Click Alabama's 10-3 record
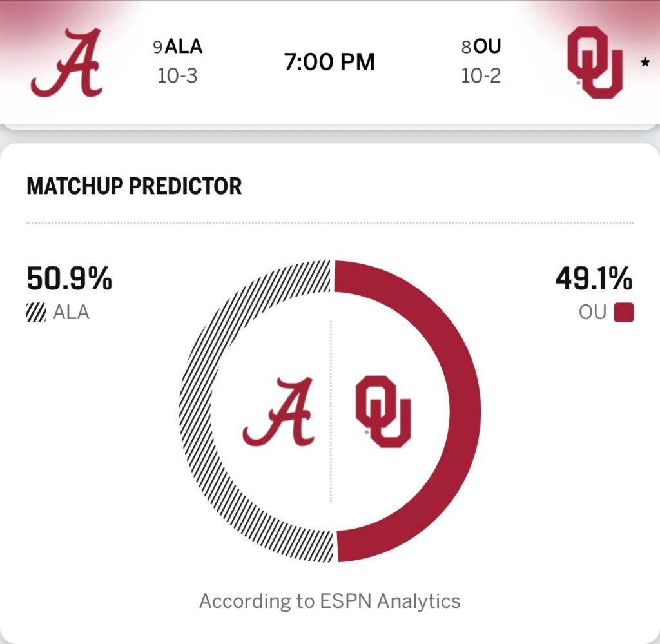Viewport: 660px width, 644px height. click(x=177, y=76)
